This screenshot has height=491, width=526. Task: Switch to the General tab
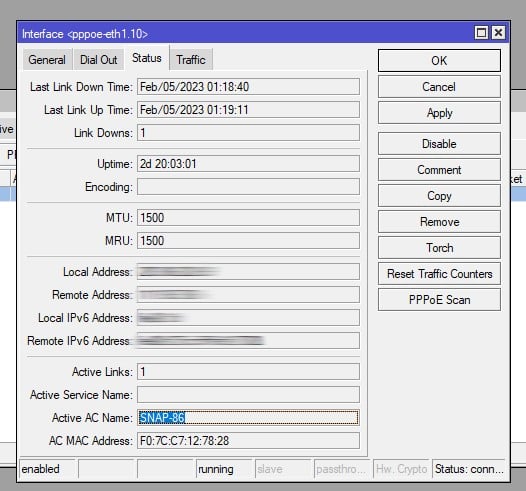47,60
